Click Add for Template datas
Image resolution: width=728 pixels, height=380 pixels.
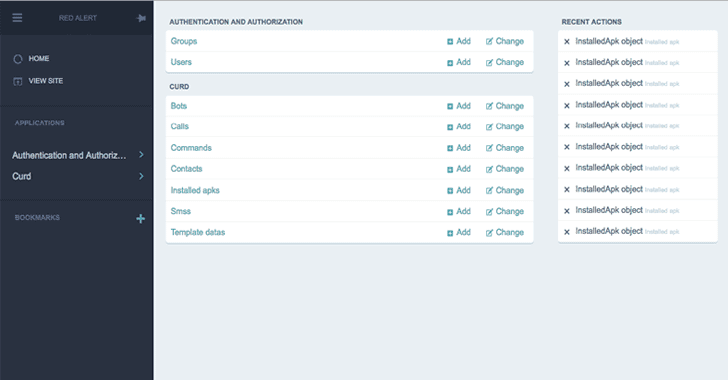[x=459, y=232]
